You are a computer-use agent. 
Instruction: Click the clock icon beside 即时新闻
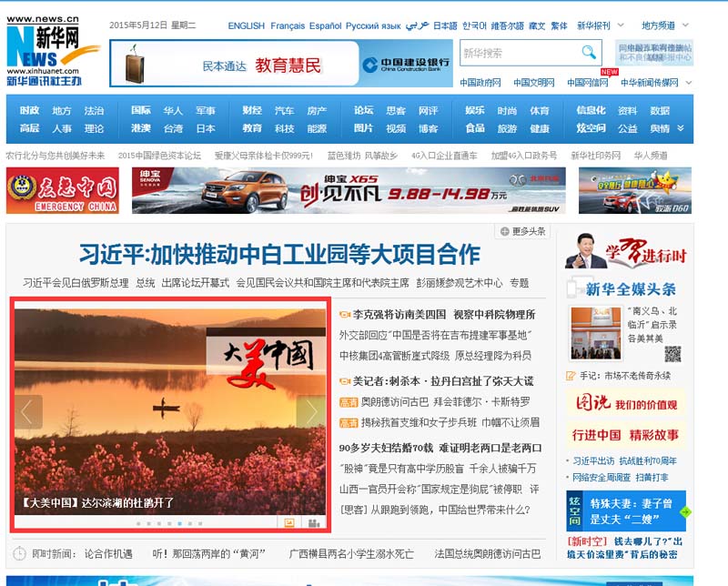click(x=19, y=553)
